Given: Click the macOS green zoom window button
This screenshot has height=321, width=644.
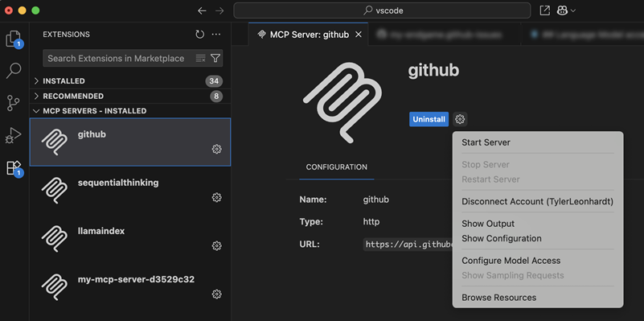Looking at the screenshot, I should (x=35, y=10).
